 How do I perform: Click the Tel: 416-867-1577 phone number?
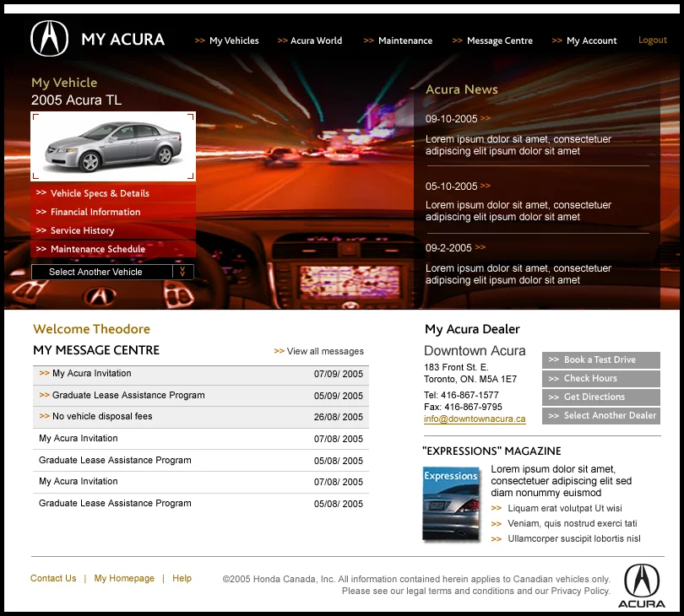coord(461,395)
